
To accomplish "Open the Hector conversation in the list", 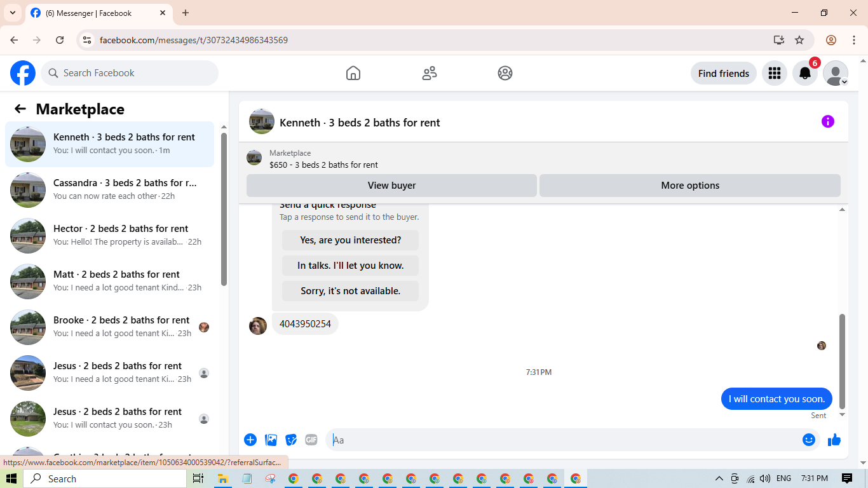I will [110, 236].
